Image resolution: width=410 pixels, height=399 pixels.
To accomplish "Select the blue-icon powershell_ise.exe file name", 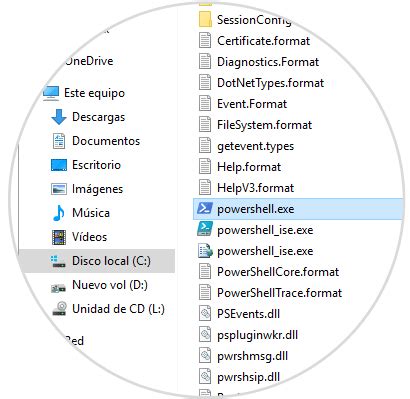I will [x=265, y=230].
